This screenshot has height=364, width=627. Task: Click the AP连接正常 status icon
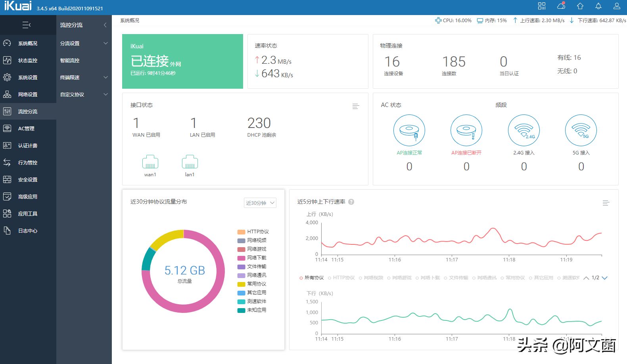[409, 130]
